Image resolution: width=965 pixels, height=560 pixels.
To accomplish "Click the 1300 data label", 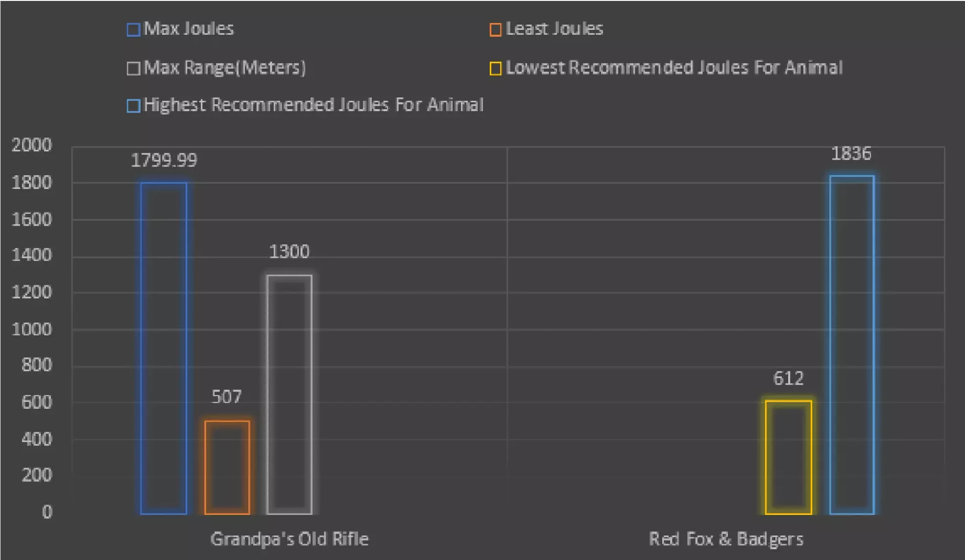I will tap(289, 252).
